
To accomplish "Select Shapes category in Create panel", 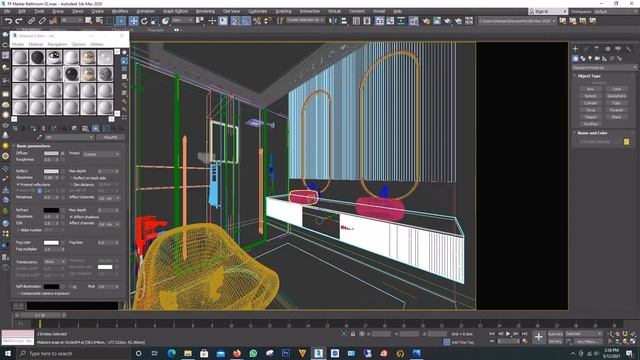I will click(583, 59).
